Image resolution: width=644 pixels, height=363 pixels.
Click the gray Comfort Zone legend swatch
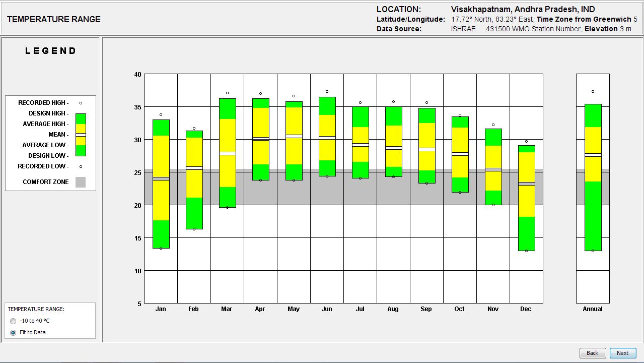tap(81, 182)
